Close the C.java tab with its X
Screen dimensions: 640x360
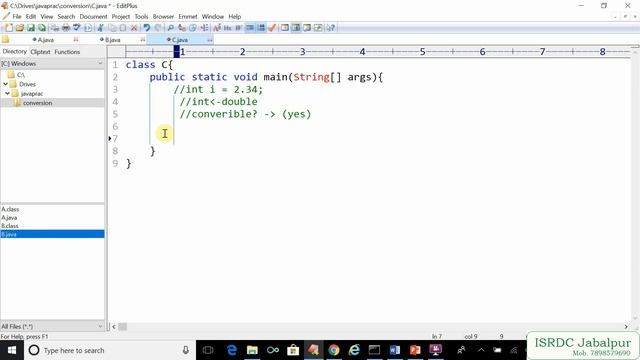[210, 40]
